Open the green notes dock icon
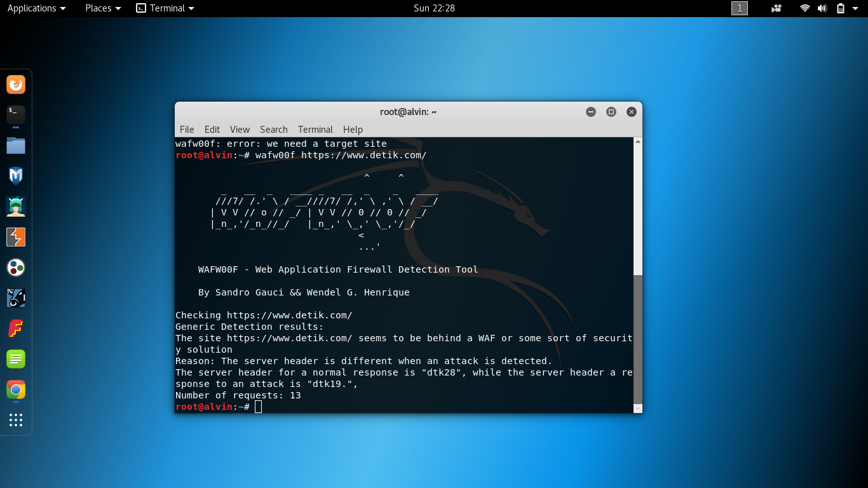868x488 pixels. [16, 359]
